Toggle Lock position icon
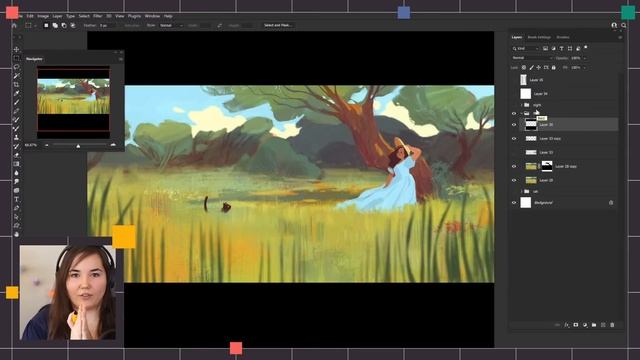The height and width of the screenshot is (360, 640). point(538,67)
